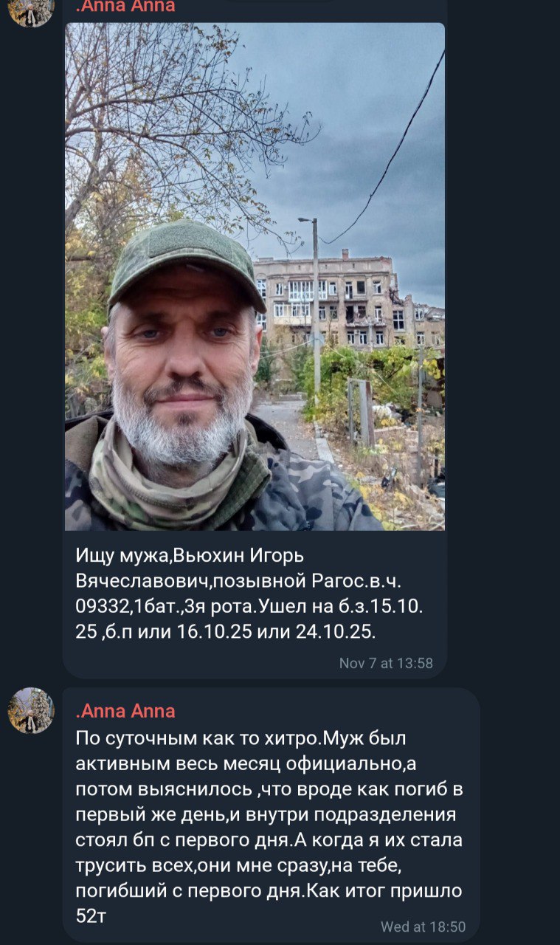Viewport: 560px width, 945px height.
Task: Click the date 16.10.25 in the caption
Action: point(217,631)
